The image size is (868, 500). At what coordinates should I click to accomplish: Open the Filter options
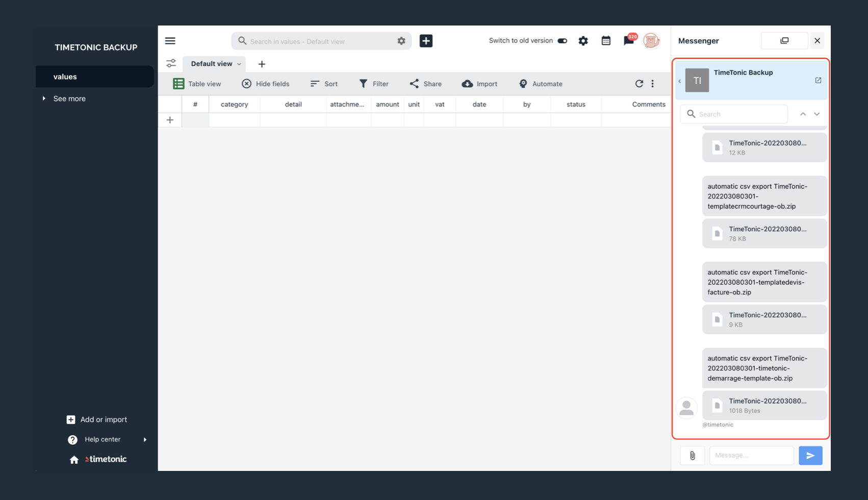click(x=374, y=84)
